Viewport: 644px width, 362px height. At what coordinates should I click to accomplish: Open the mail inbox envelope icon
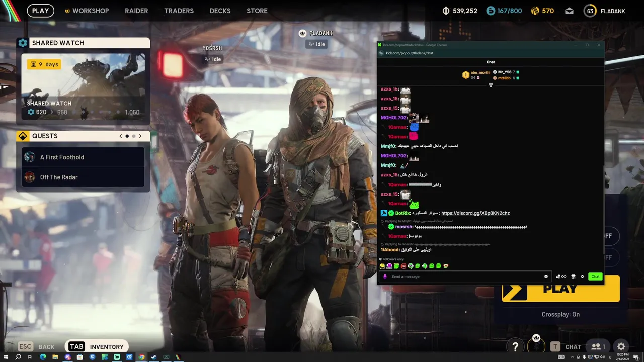[569, 11]
